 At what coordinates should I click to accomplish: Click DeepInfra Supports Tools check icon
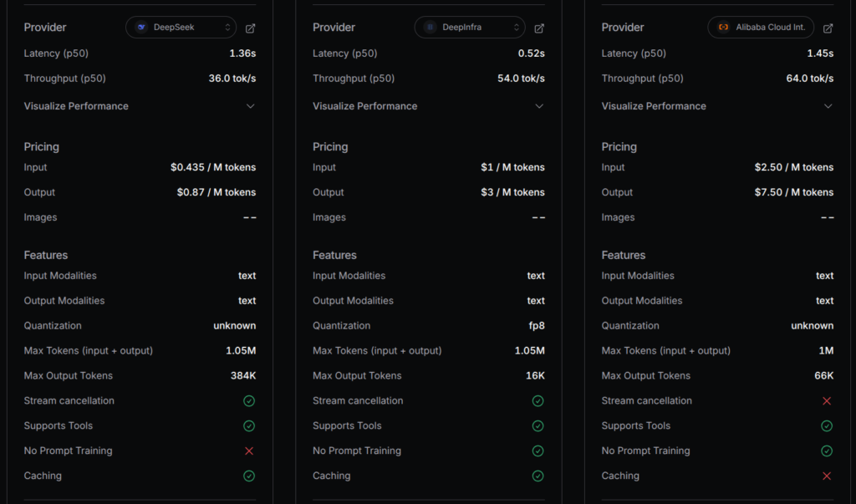[538, 426]
